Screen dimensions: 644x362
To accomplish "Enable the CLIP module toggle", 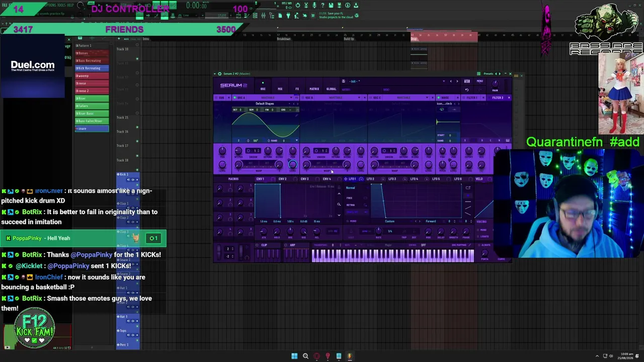I will pos(257,245).
